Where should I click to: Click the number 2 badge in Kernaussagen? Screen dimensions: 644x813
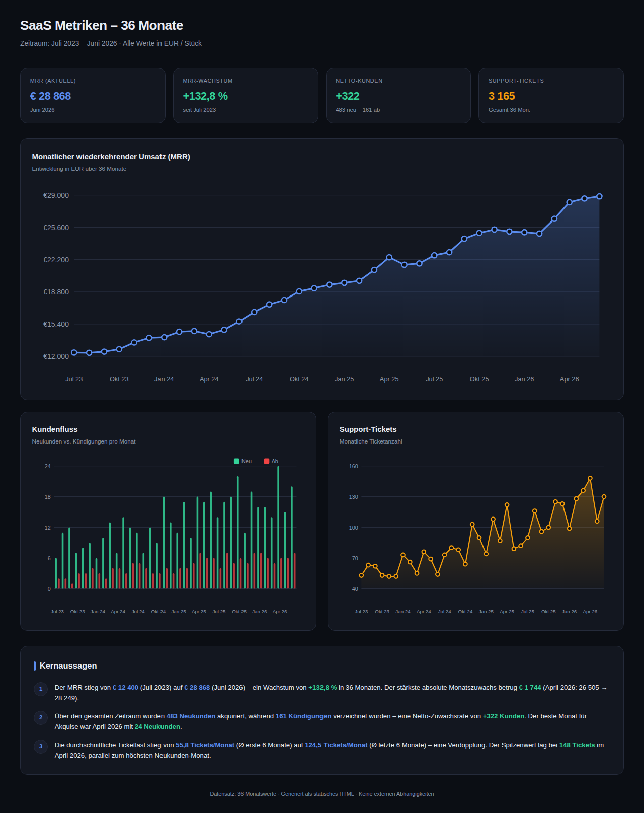click(41, 717)
